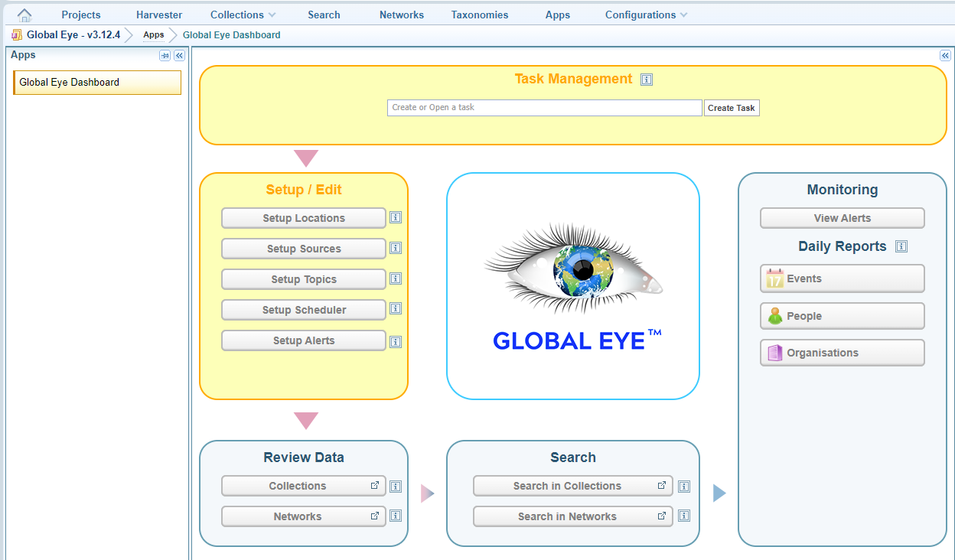The image size is (955, 560).
Task: Select Global Eye Dashboard in Apps list
Action: coord(97,83)
